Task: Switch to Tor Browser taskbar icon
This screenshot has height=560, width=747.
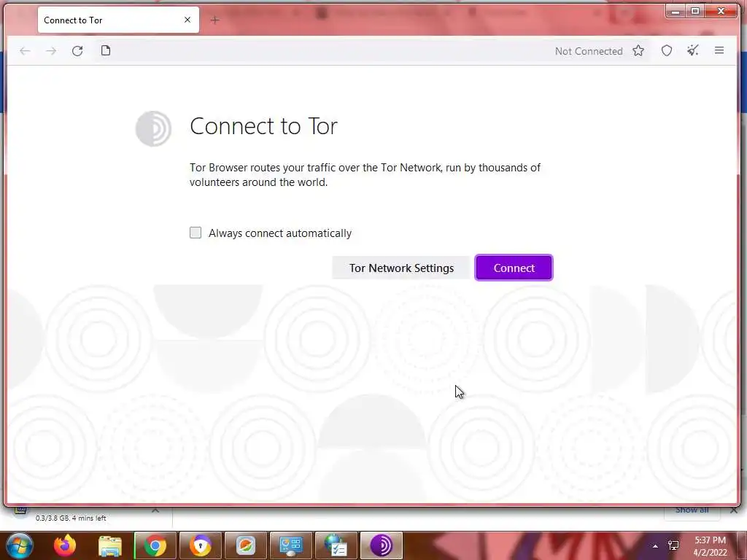Action: pyautogui.click(x=382, y=545)
